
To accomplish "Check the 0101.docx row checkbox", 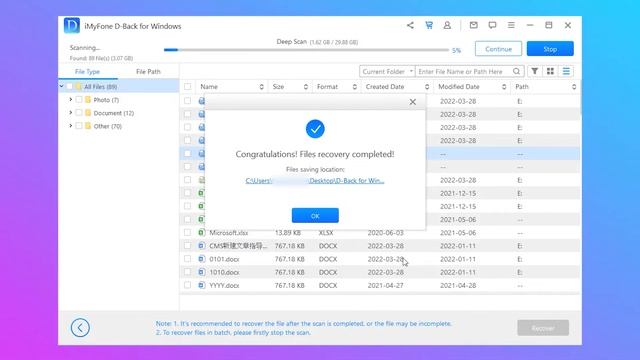I will [187, 259].
